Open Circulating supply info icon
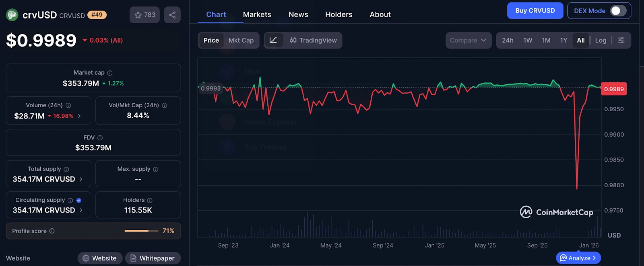644x266 pixels. click(x=70, y=201)
